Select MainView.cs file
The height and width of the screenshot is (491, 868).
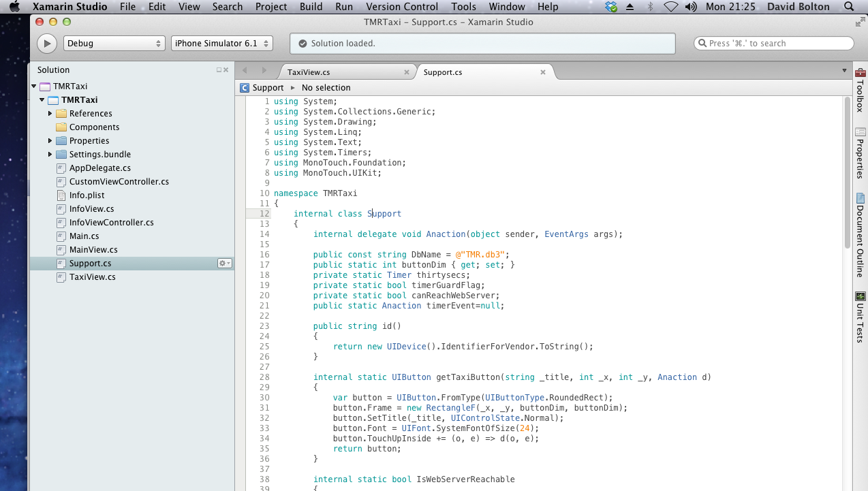93,250
